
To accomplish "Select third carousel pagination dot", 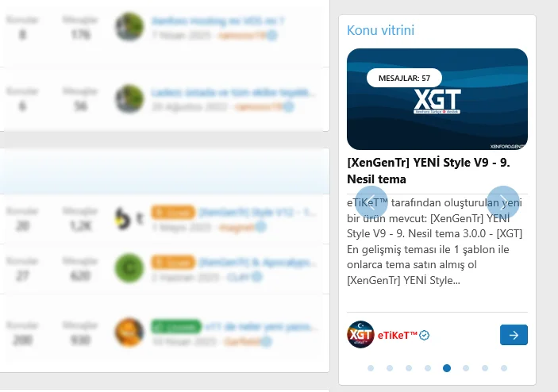I will pos(409,368).
